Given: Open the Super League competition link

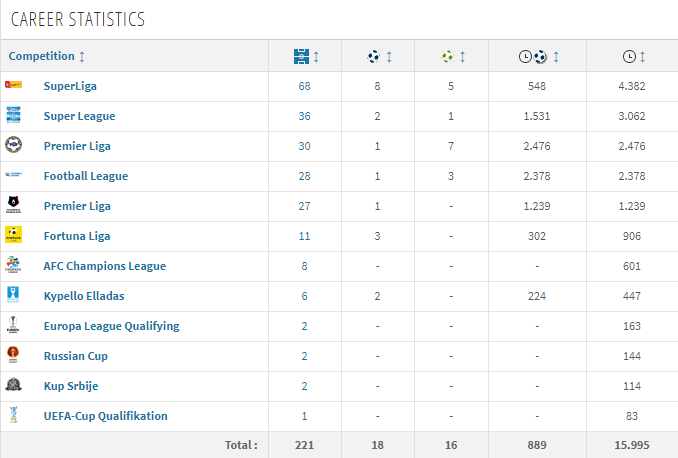Looking at the screenshot, I should [x=80, y=116].
